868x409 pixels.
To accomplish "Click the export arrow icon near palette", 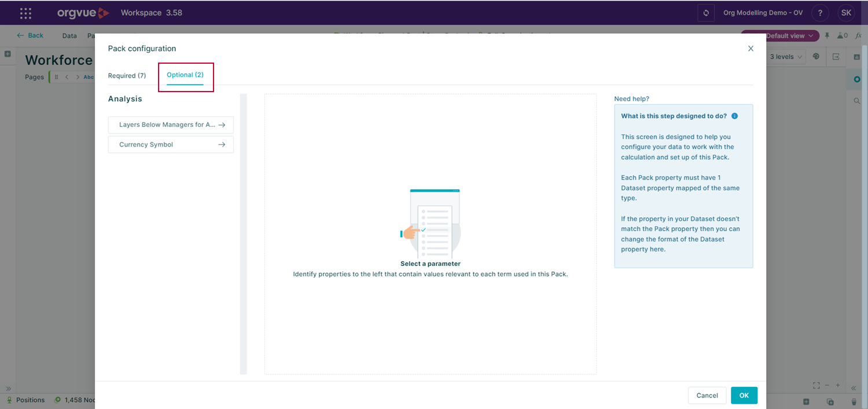I will tap(836, 57).
